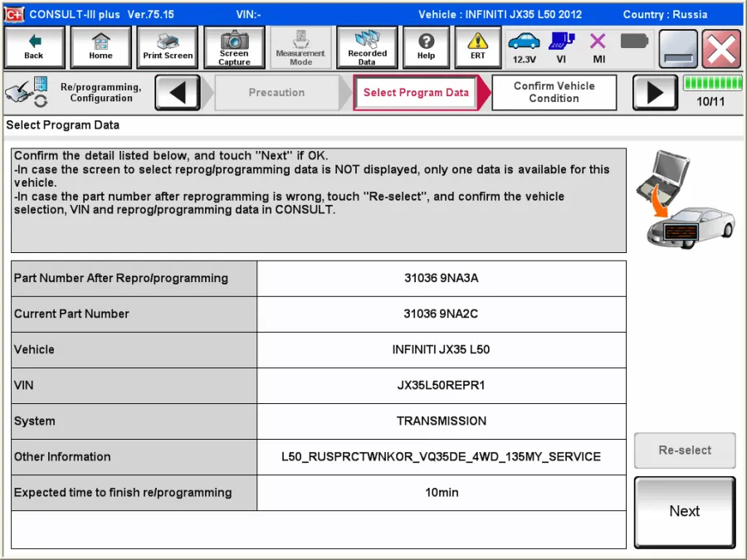Click the 10/11 progress bar
Image resolution: width=747 pixels, height=560 pixels.
pyautogui.click(x=713, y=83)
